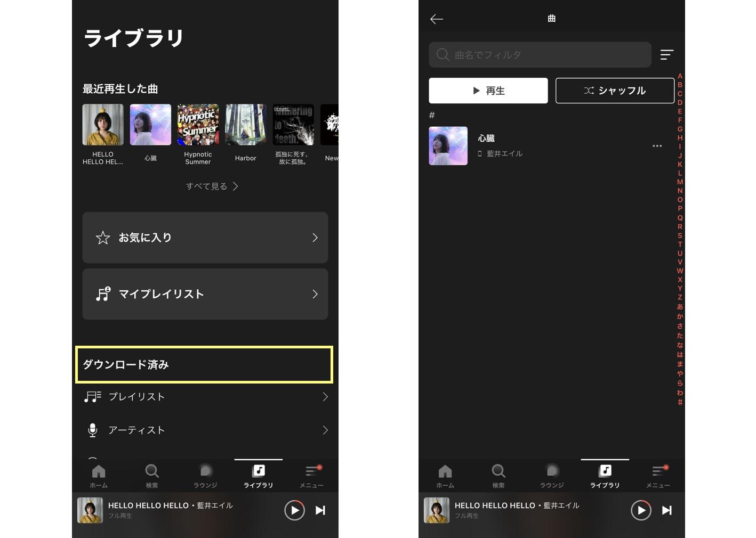
Task: Open HELLO HELLO HEL... album thumbnail
Action: coord(103,125)
